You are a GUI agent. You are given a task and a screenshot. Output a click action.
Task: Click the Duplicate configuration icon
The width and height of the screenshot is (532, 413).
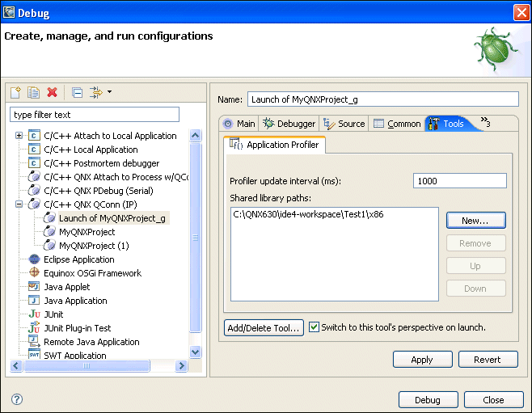pyautogui.click(x=33, y=93)
